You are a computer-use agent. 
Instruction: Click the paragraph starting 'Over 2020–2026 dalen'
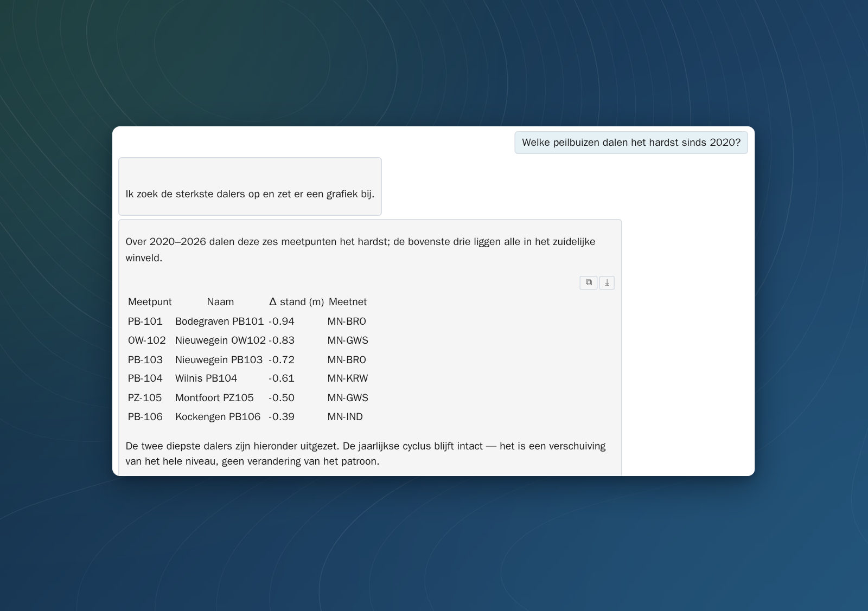(x=360, y=249)
